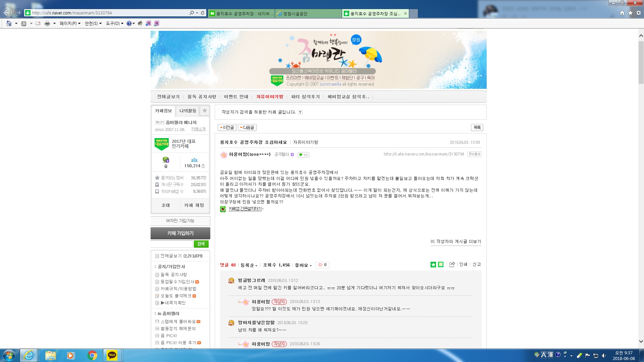Open 오늘도 출석체크 board in sidebar
This screenshot has width=644, height=362.
(176, 296)
